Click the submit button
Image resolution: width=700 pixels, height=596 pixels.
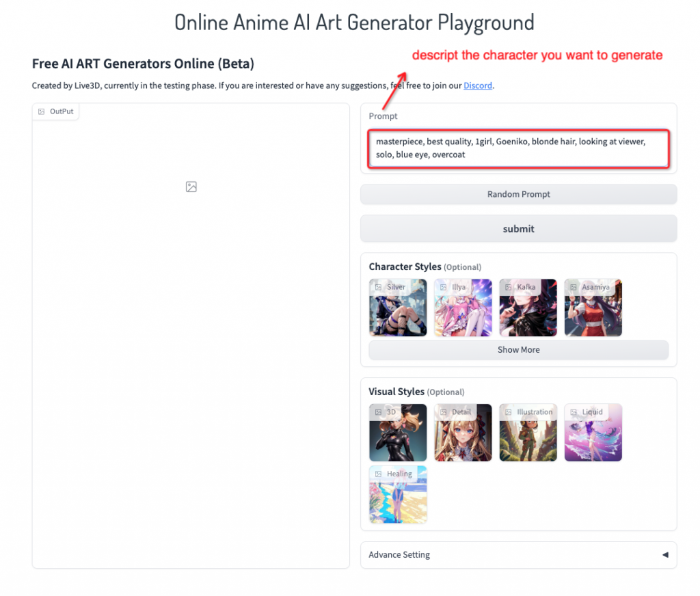pyautogui.click(x=518, y=228)
